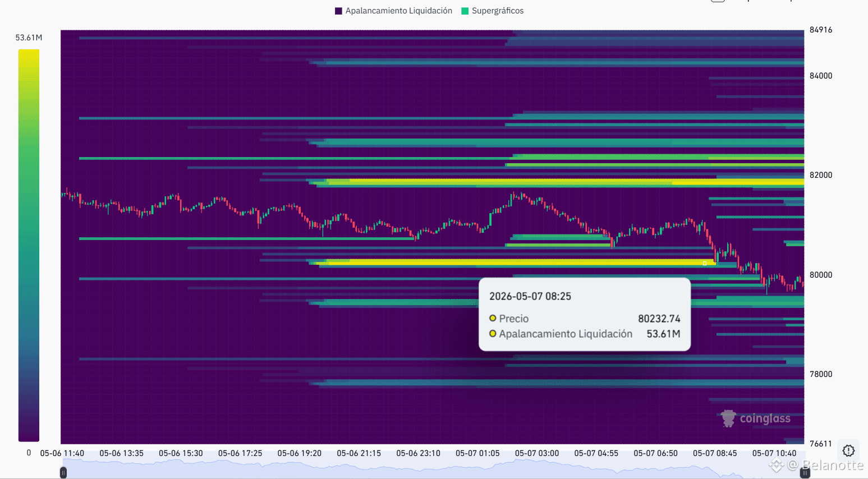Click the Precio tooltip label
The image size is (868, 479).
pyautogui.click(x=514, y=319)
